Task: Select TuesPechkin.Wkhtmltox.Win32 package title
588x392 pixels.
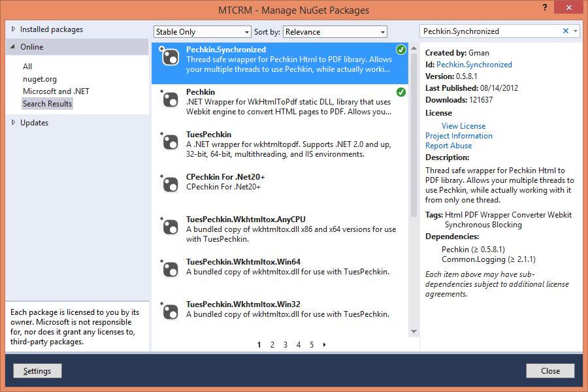Action: tap(244, 304)
